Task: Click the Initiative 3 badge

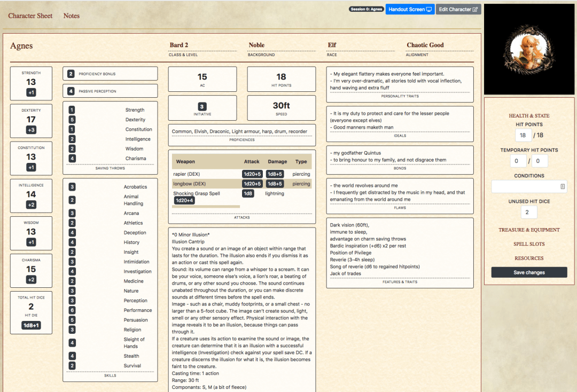Action: coord(202,107)
